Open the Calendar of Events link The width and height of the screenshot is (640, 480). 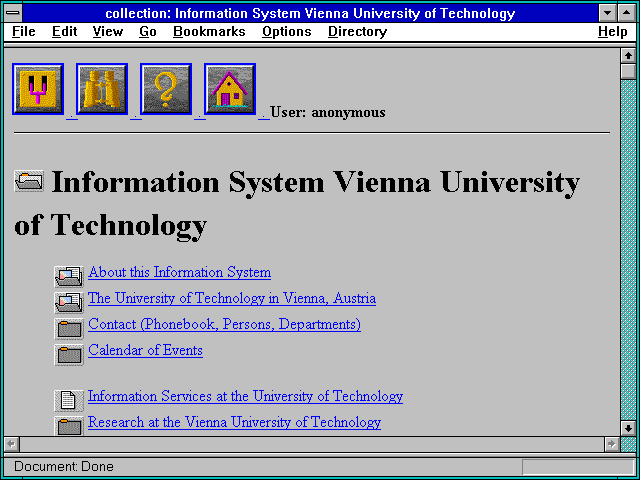click(145, 351)
